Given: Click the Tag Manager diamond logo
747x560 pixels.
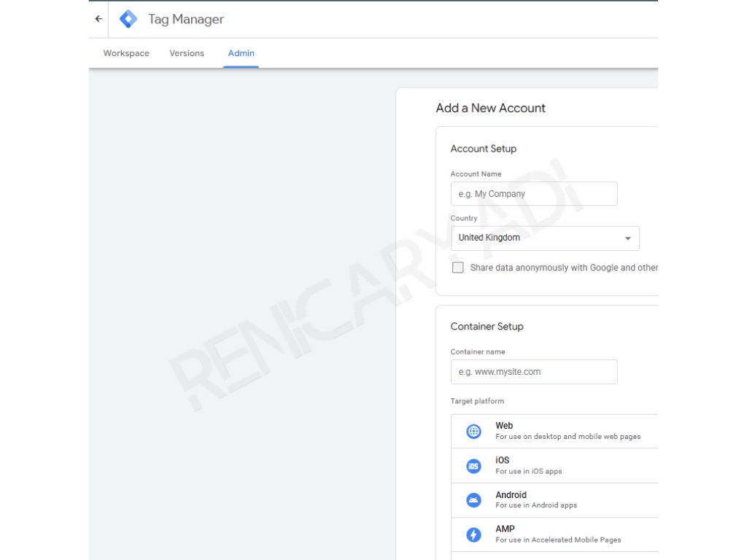Looking at the screenshot, I should click(128, 19).
